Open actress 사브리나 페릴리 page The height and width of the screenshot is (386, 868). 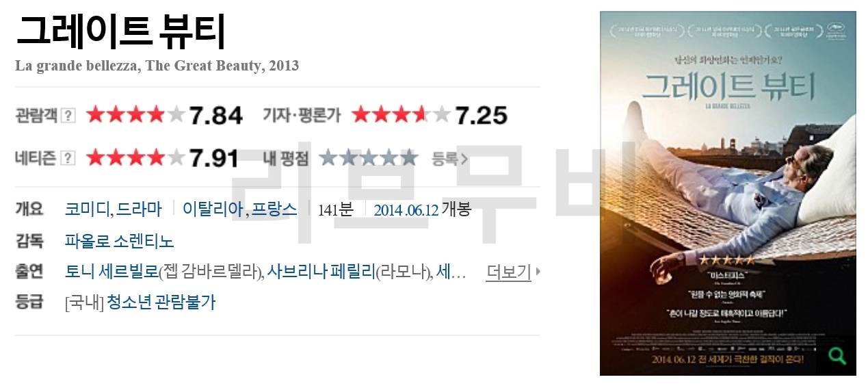321,272
